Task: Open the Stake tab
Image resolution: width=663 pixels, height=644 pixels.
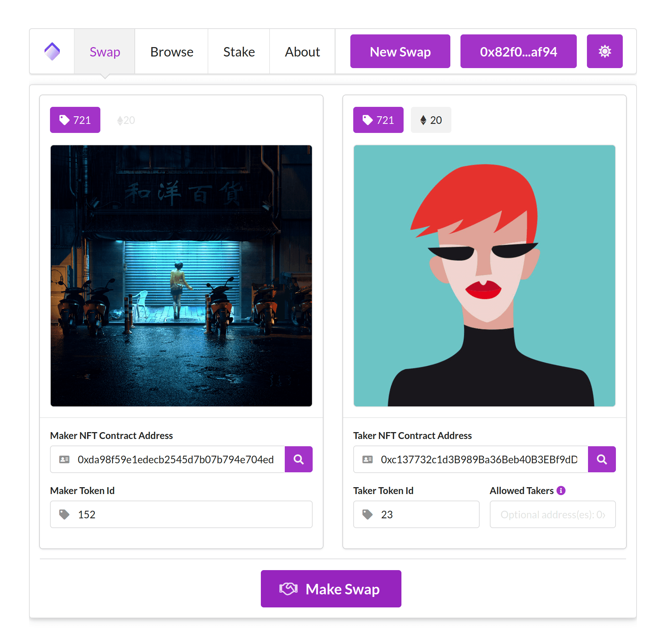Action: tap(239, 52)
